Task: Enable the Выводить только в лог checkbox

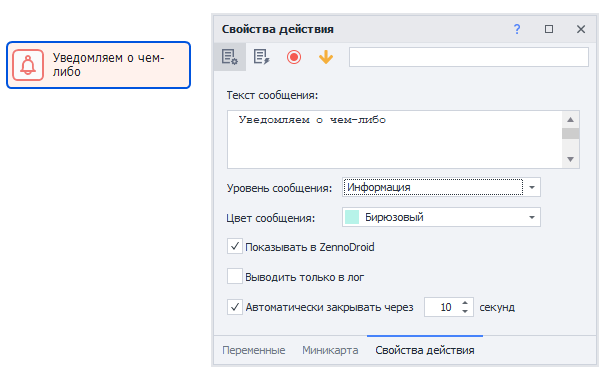Action: [235, 276]
